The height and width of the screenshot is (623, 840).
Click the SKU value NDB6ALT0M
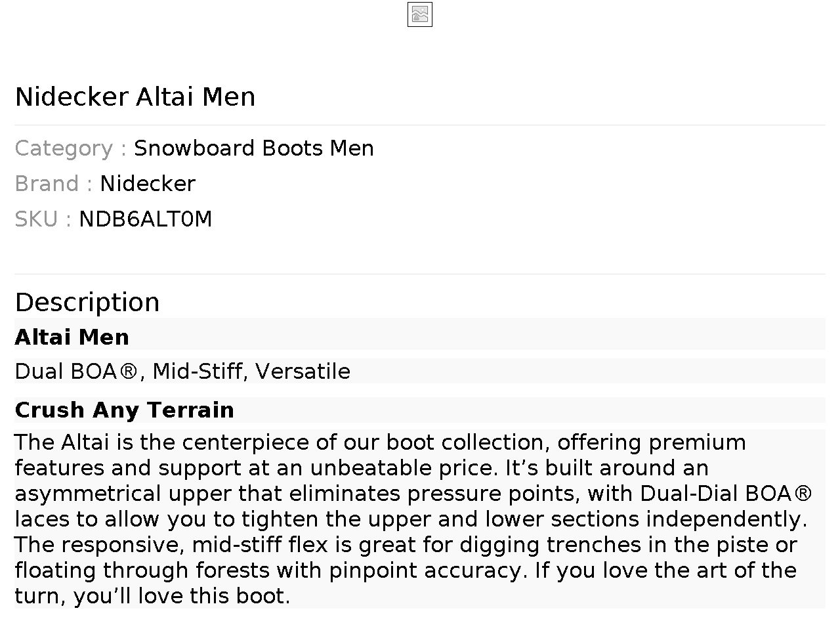pyautogui.click(x=145, y=219)
